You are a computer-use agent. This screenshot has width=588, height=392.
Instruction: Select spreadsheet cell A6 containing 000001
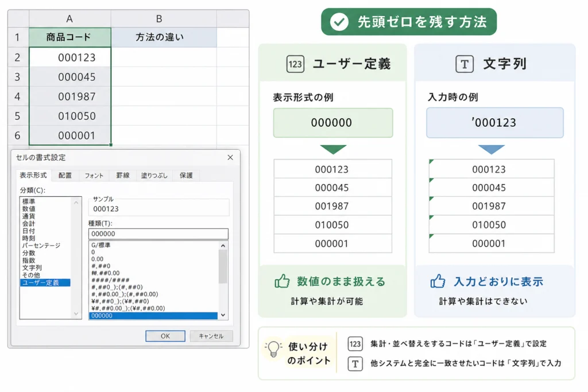(x=69, y=135)
